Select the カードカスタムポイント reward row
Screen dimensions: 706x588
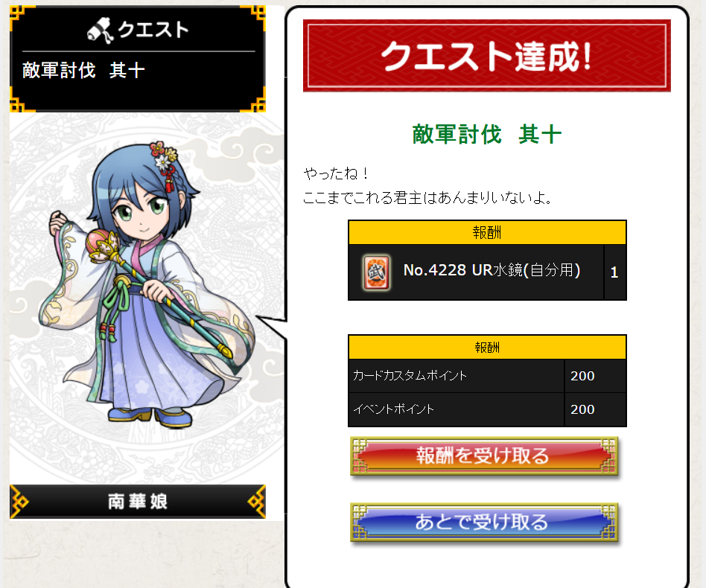point(487,376)
